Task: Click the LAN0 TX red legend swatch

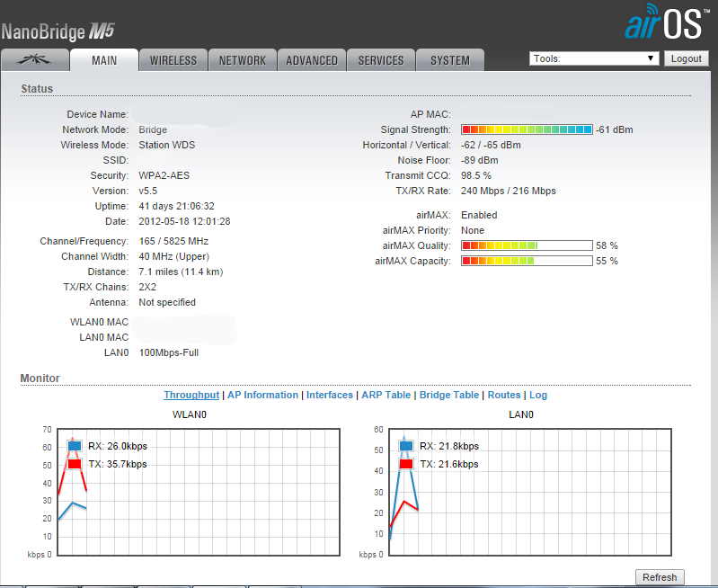Action: pos(405,464)
